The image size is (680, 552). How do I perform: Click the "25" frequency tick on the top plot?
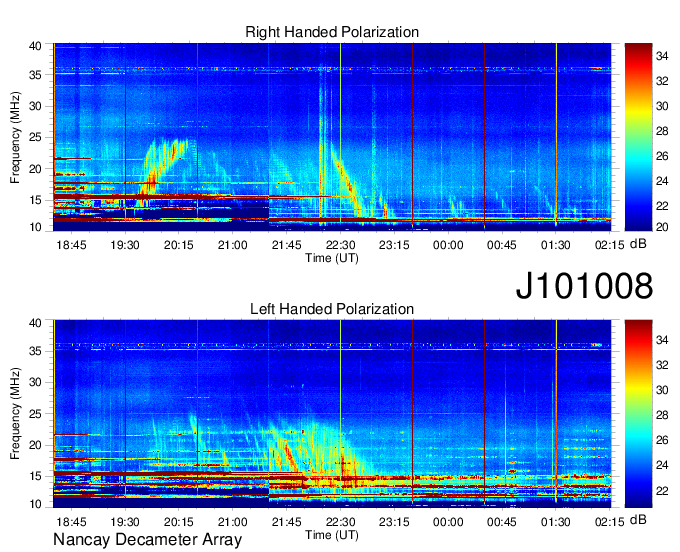[35, 138]
